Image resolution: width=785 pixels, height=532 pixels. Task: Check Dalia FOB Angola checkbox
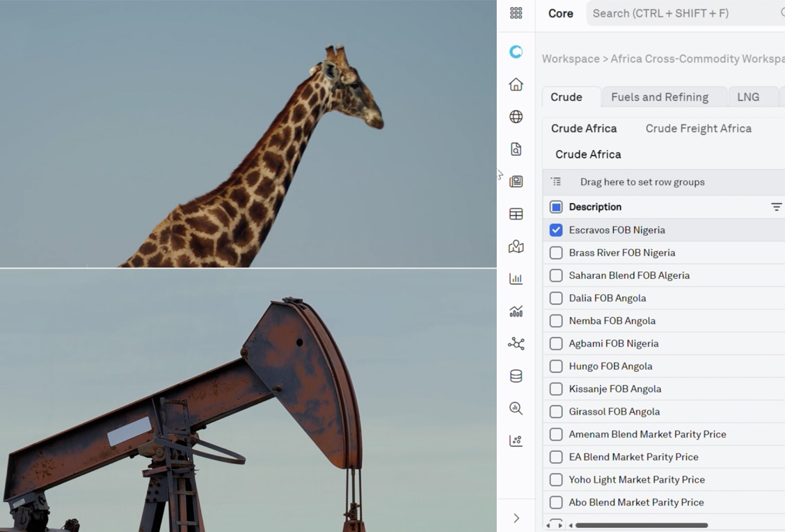click(x=556, y=298)
